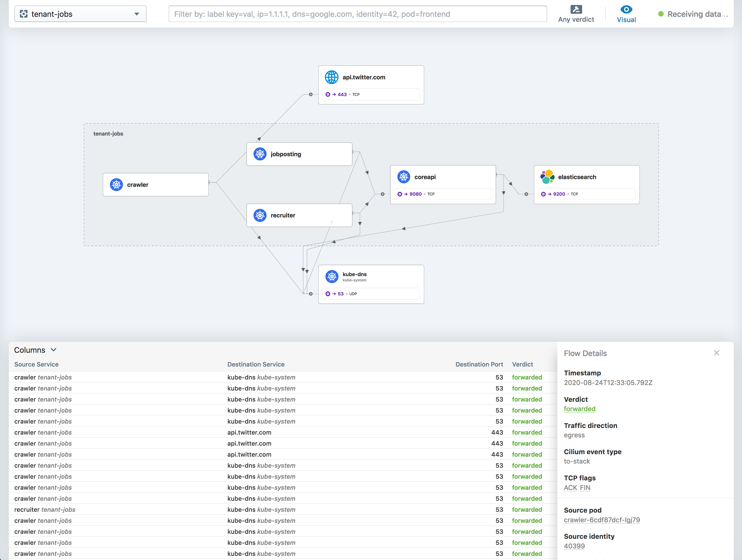Screen dimensions: 742x560
Task: Click the recruiter service Kubernetes icon
Action: pyautogui.click(x=260, y=215)
